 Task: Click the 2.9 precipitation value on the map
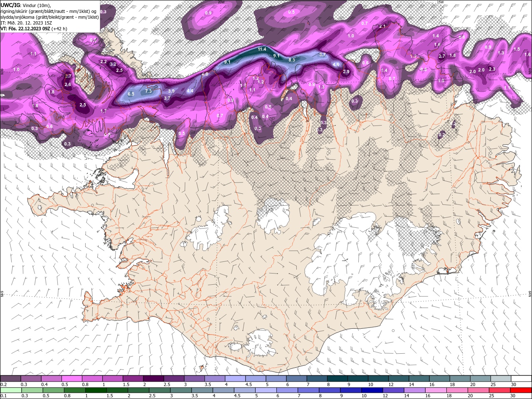coord(346,72)
